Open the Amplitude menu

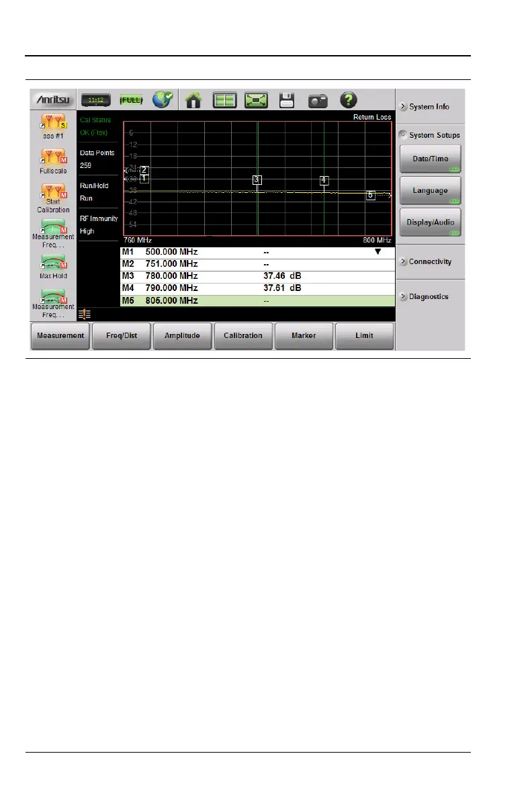coord(182,335)
